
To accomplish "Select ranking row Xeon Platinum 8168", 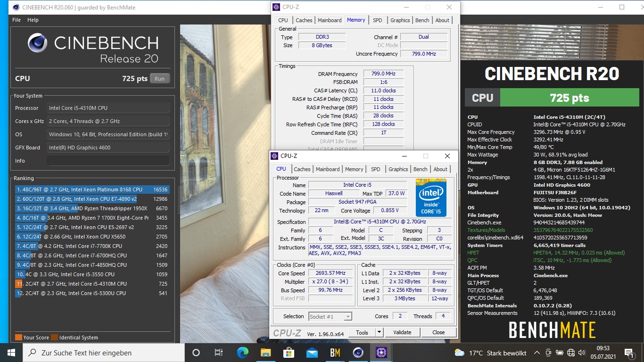I will click(91, 189).
